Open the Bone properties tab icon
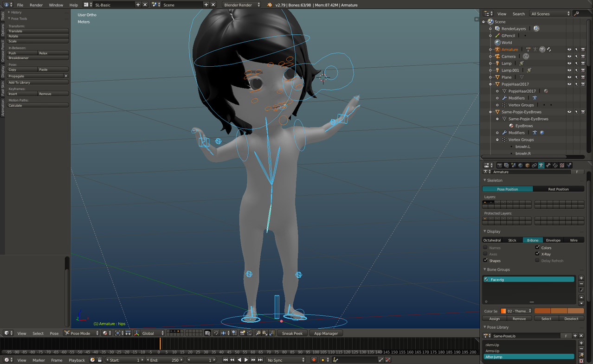This screenshot has width=593, height=364. click(x=548, y=165)
